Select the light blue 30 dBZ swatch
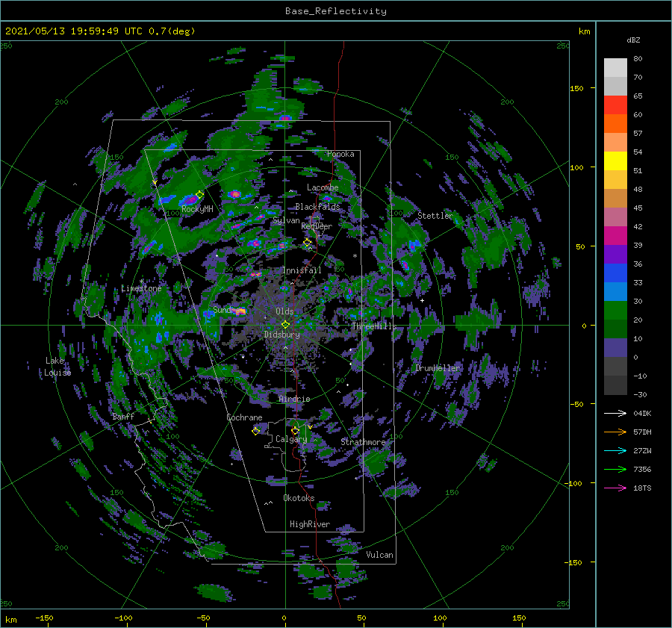 (x=615, y=292)
